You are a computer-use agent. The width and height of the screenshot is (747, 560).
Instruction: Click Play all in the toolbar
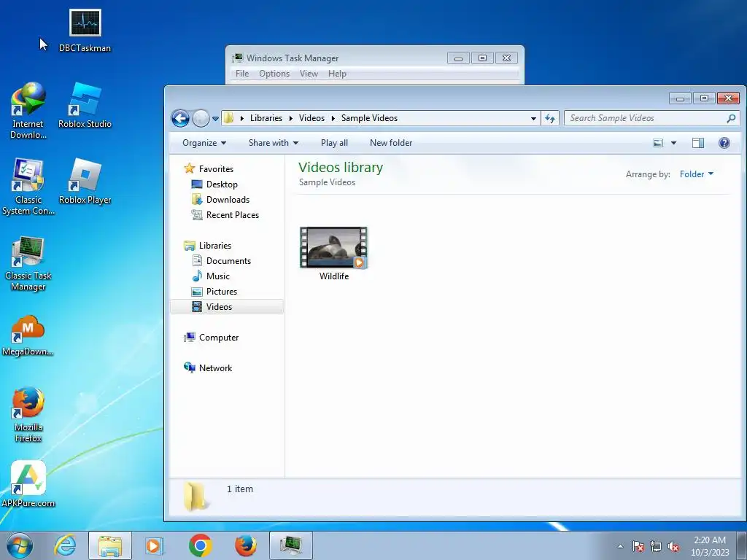click(x=334, y=143)
